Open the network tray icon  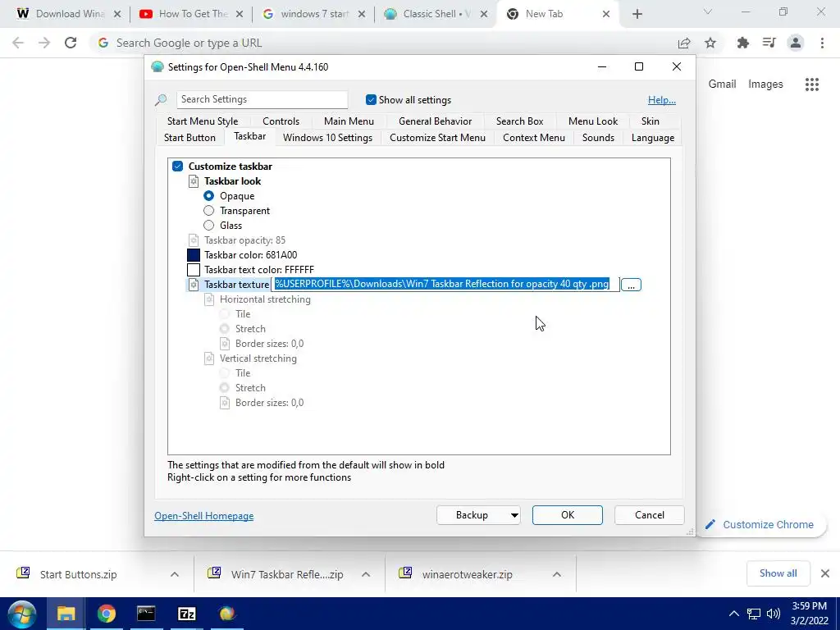coord(754,614)
